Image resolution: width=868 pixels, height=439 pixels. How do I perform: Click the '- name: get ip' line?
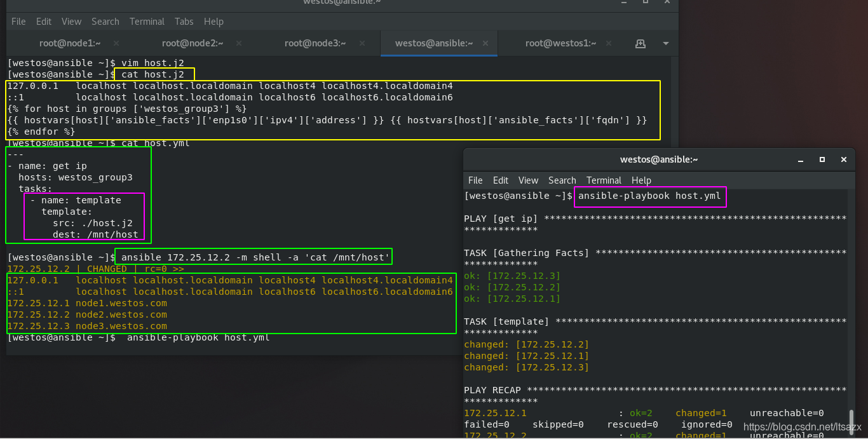(47, 166)
